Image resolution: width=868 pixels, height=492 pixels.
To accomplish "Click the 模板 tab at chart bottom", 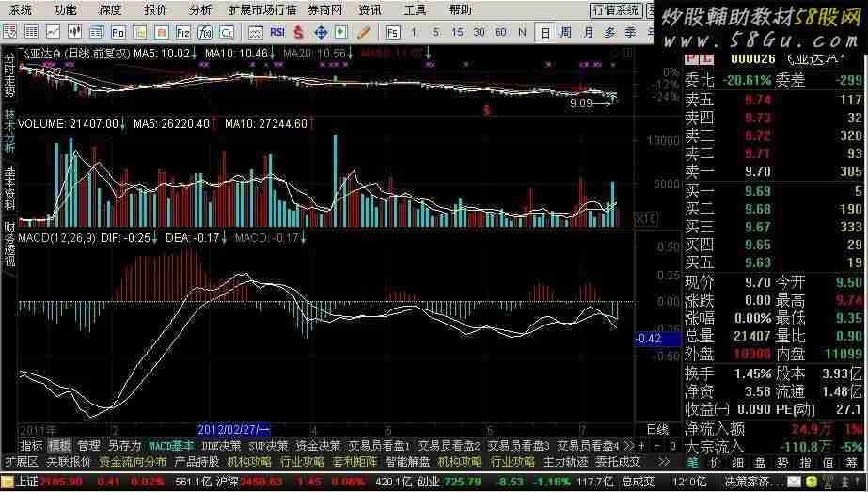I will pos(59,445).
